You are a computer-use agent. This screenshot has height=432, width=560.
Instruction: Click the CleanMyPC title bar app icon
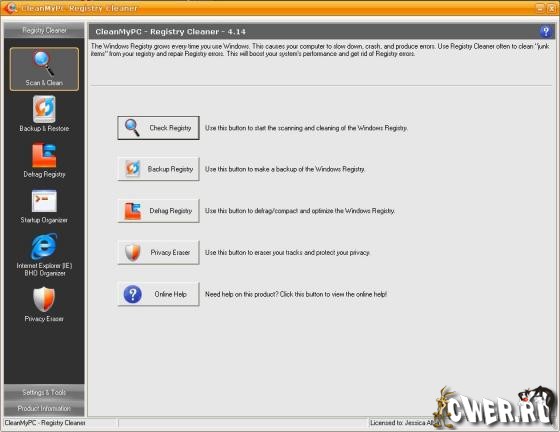click(11, 7)
